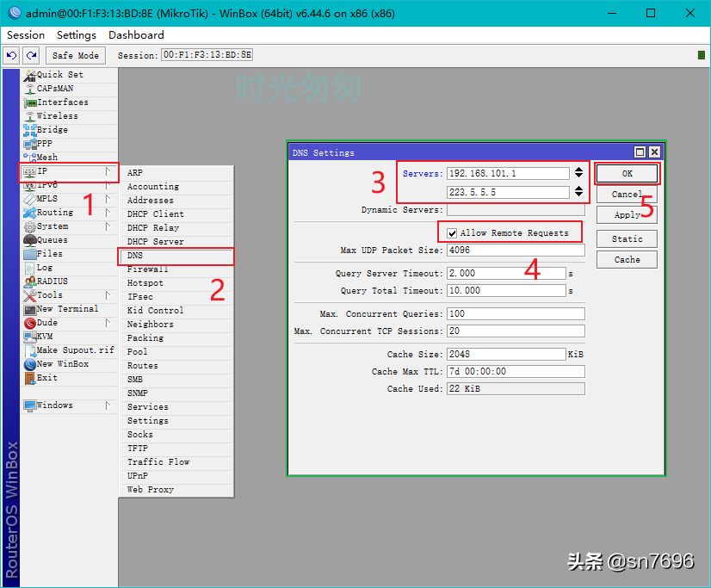Expand the Dude submenu arrow

(108, 323)
